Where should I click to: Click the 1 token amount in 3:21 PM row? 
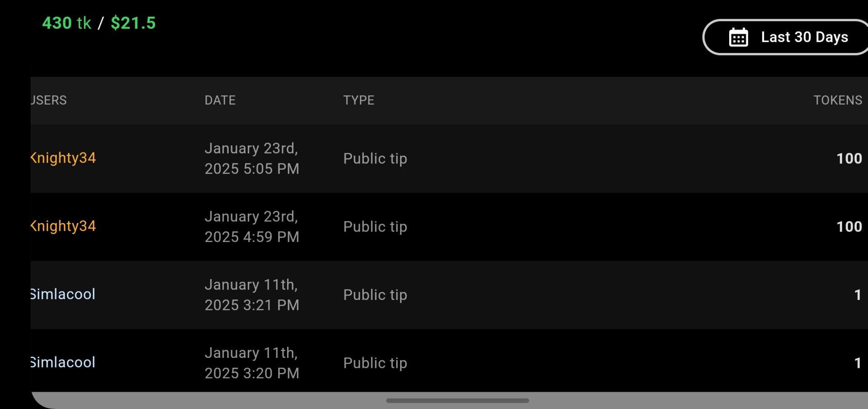(857, 295)
